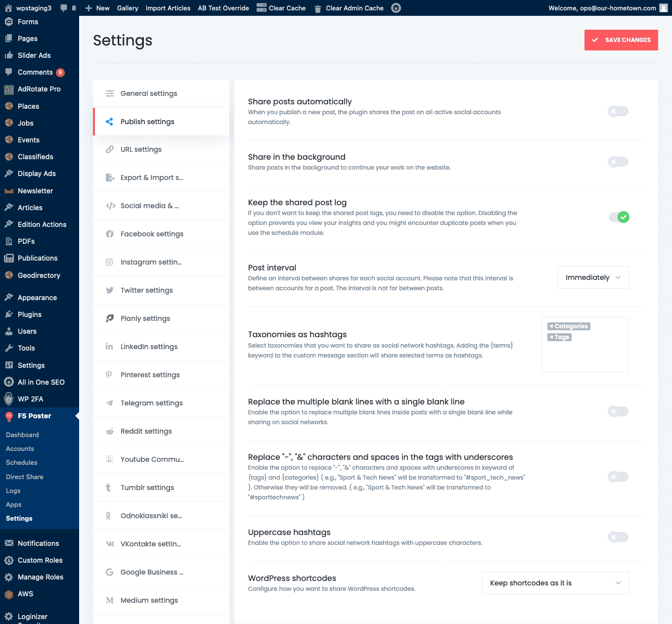Click the Reddit settings icon
The height and width of the screenshot is (624, 672).
(110, 431)
